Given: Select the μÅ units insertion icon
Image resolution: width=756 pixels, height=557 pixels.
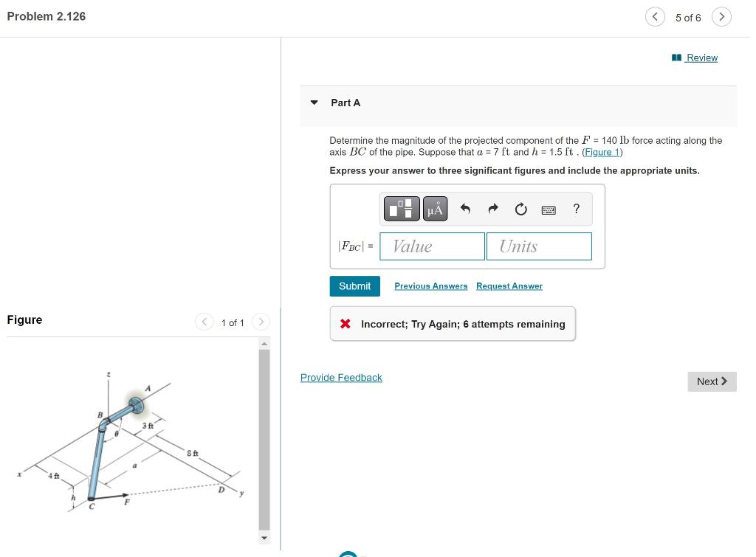Looking at the screenshot, I should pos(435,209).
